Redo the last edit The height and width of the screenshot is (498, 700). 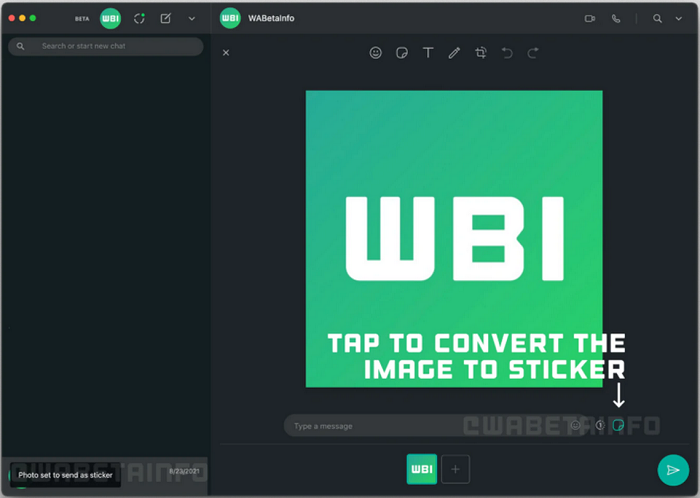tap(533, 53)
